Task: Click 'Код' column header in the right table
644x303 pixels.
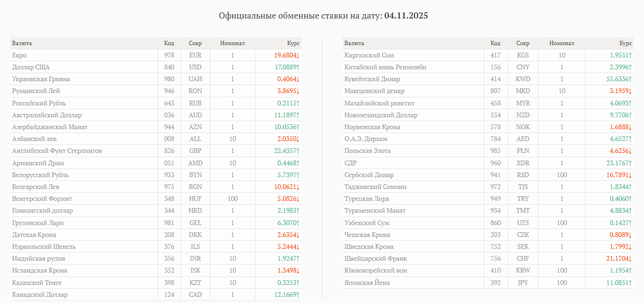Action: coord(495,43)
